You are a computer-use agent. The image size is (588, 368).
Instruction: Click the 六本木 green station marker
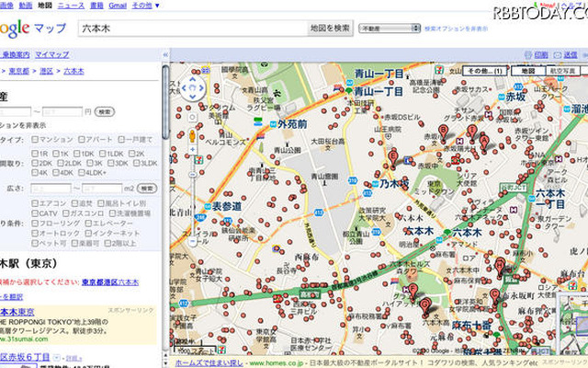pyautogui.click(x=447, y=232)
